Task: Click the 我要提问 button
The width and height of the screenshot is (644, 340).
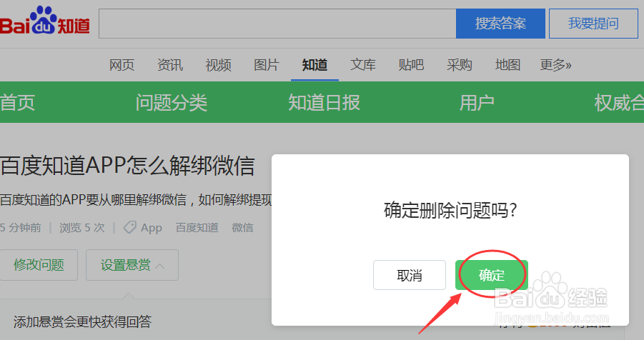Action: tap(593, 24)
